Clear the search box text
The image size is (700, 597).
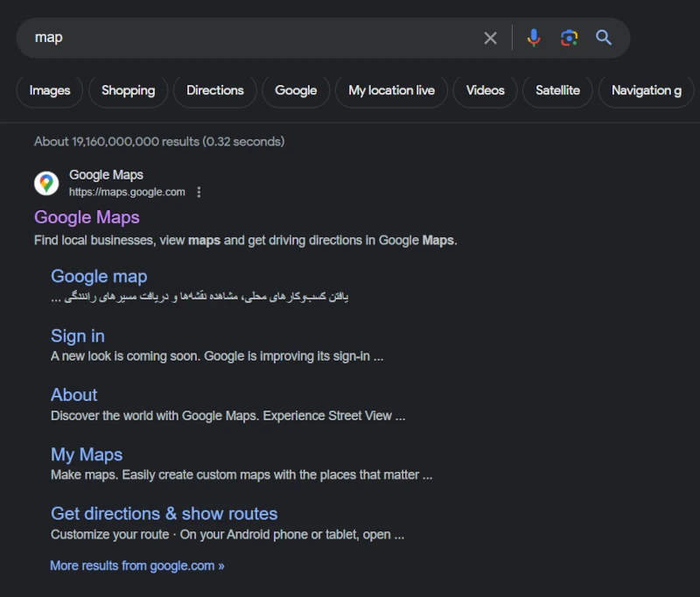[x=490, y=38]
